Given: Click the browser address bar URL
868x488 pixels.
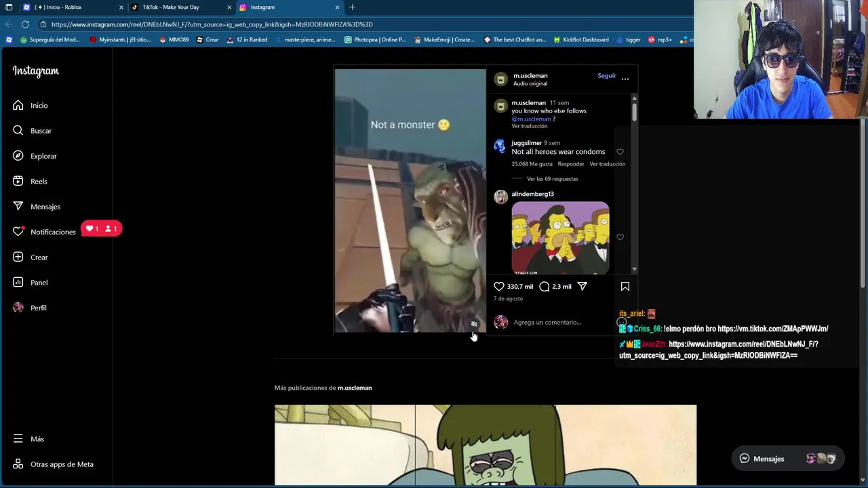Looking at the screenshot, I should click(x=212, y=24).
